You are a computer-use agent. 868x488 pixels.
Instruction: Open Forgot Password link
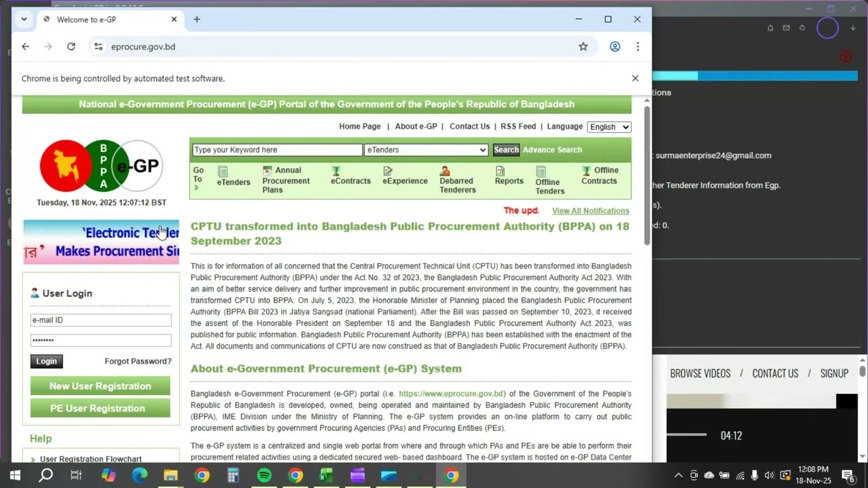pyautogui.click(x=138, y=361)
